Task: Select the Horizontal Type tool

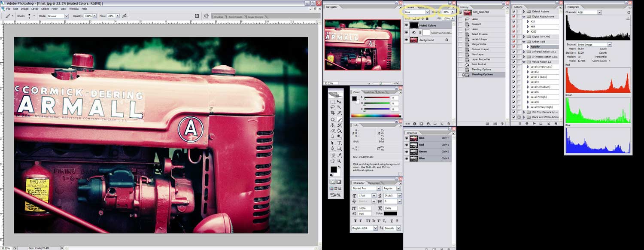Action: coord(339,143)
